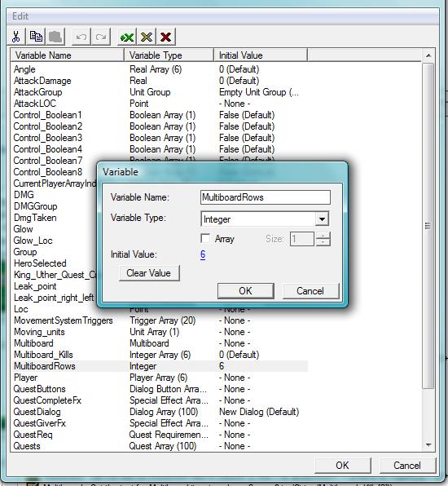Select the Angle variable row
Screen dimensions: 448x486
click(160, 69)
